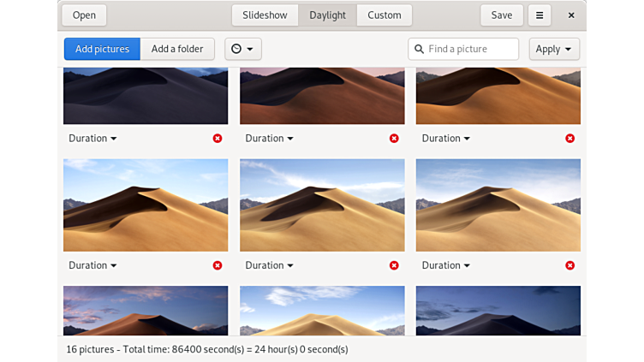Screen dimensions: 644x362
Task: Switch to Slideshow mode
Action: [x=265, y=15]
